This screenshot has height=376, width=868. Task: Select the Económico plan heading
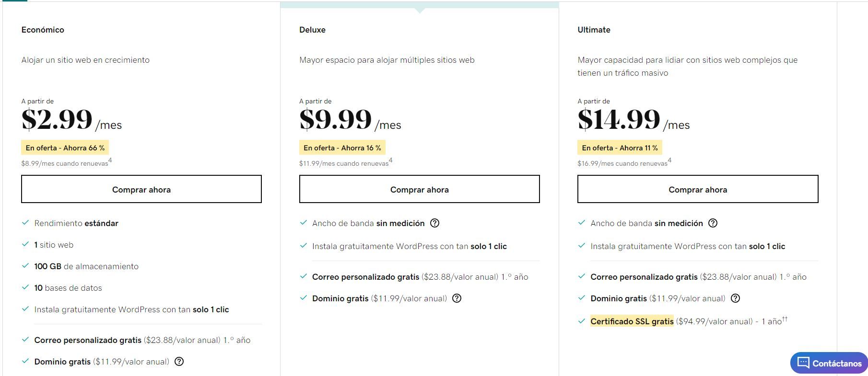[x=43, y=30]
